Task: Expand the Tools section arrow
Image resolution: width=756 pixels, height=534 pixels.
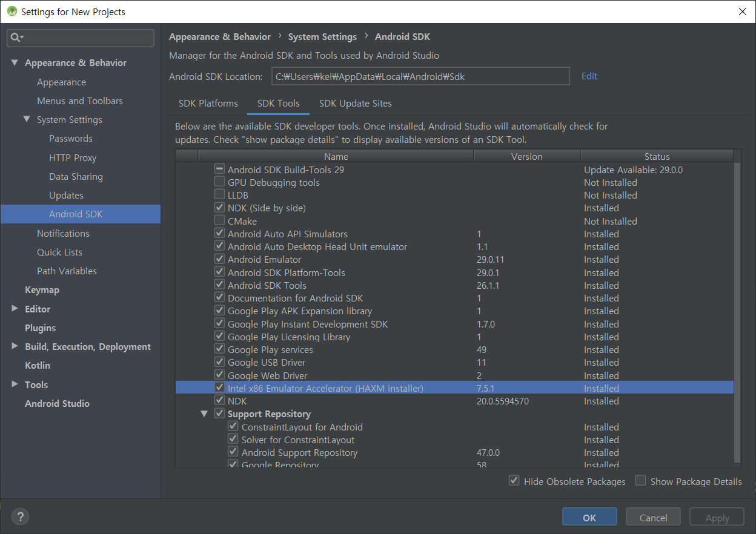Action: 15,384
